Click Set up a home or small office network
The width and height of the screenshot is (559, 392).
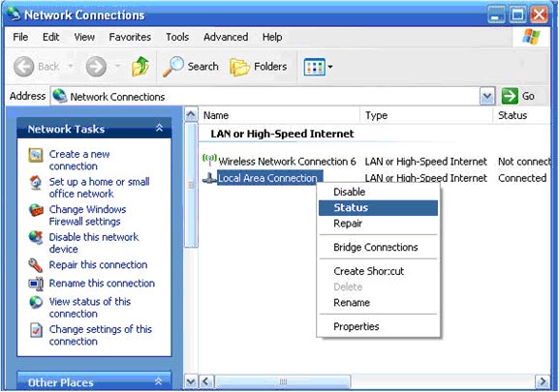[x=99, y=188]
